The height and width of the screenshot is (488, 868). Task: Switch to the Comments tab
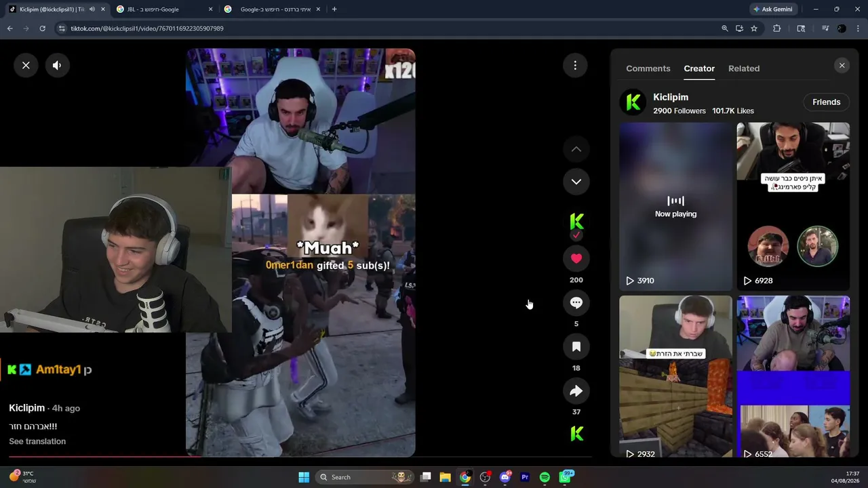pyautogui.click(x=648, y=68)
